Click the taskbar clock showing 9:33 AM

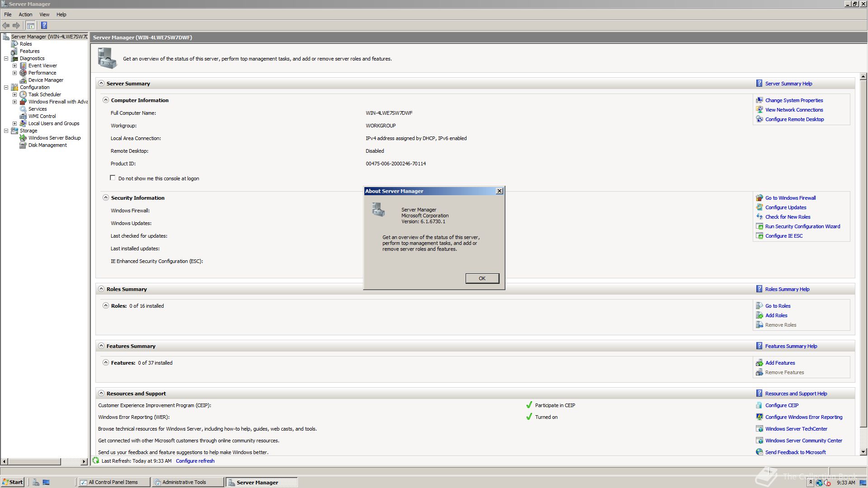coord(846,483)
